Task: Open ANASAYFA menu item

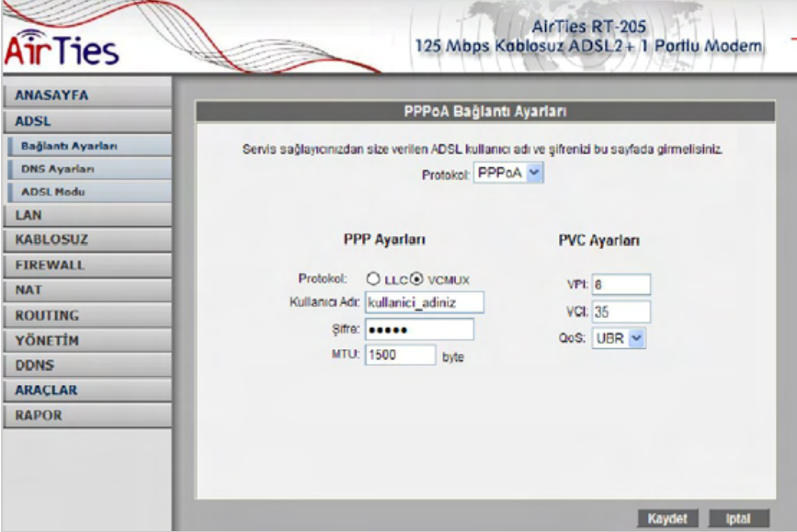Action: [x=85, y=96]
